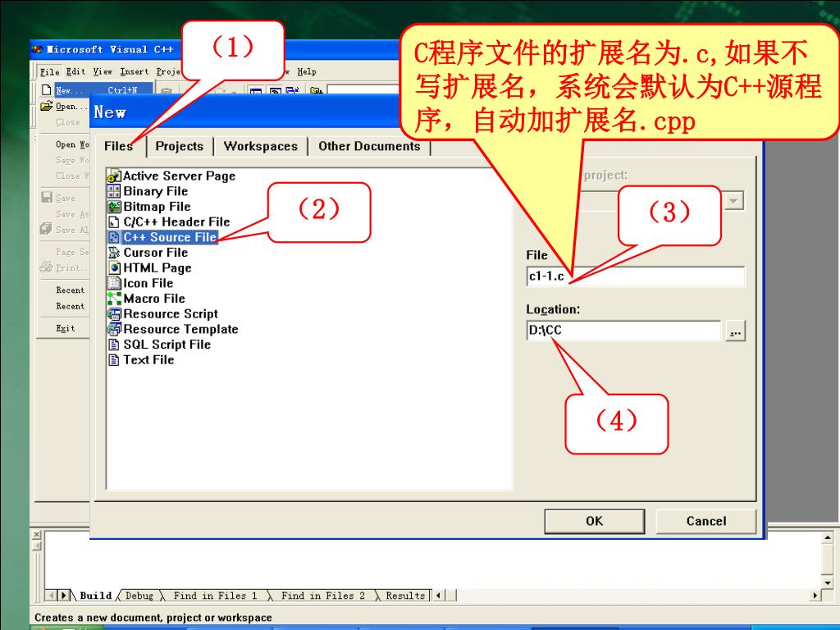Click the Location browse (...) button
This screenshot has height=630, width=840.
(x=736, y=331)
